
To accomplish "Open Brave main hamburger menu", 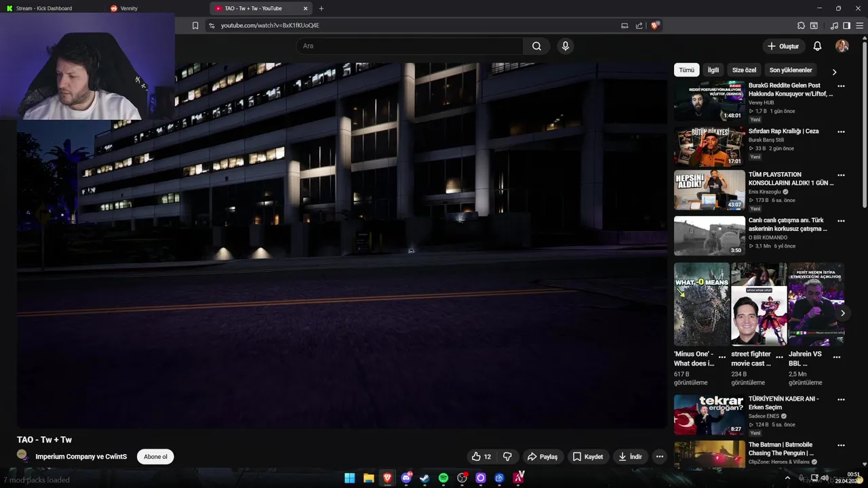I will pyautogui.click(x=859, y=26).
